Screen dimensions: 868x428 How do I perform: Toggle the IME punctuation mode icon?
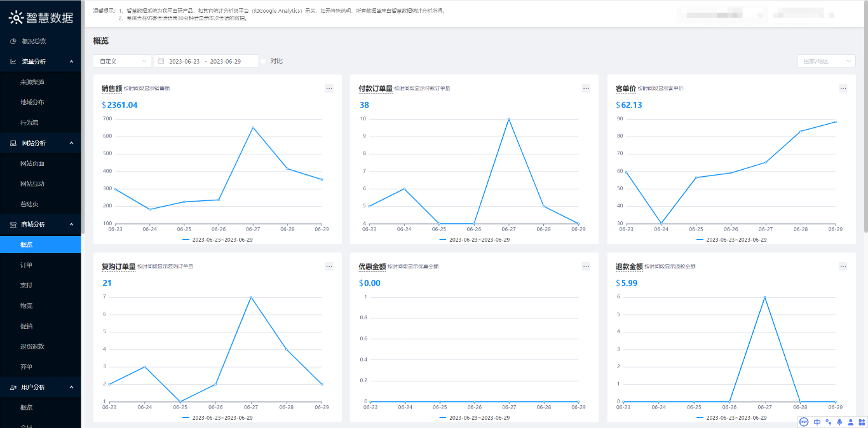click(828, 422)
